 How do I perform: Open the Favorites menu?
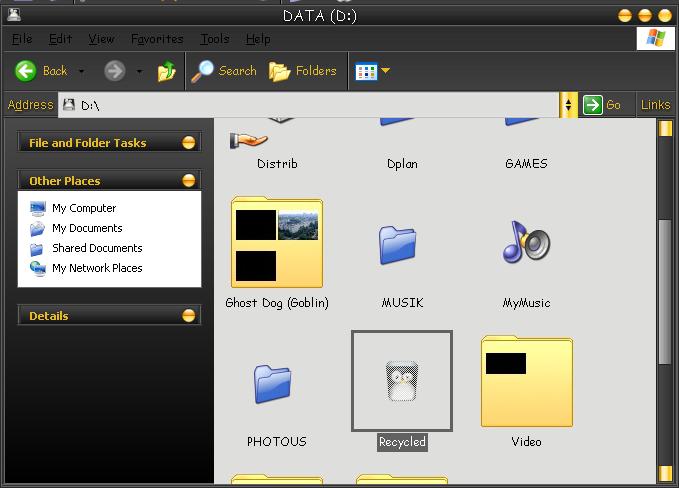157,39
